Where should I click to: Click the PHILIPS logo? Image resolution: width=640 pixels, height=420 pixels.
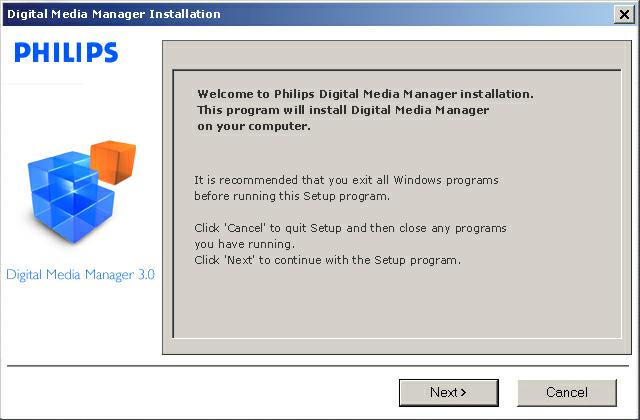pyautogui.click(x=66, y=52)
